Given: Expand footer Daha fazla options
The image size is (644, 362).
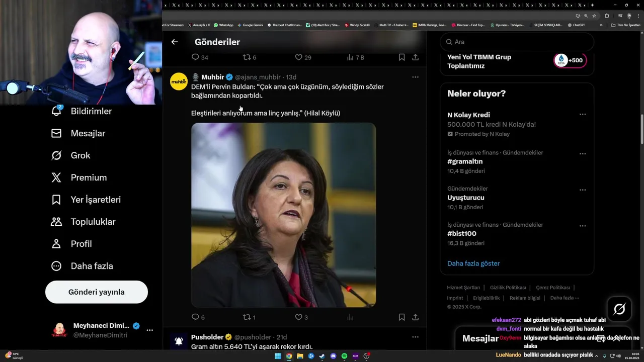Looking at the screenshot, I should tap(565, 298).
